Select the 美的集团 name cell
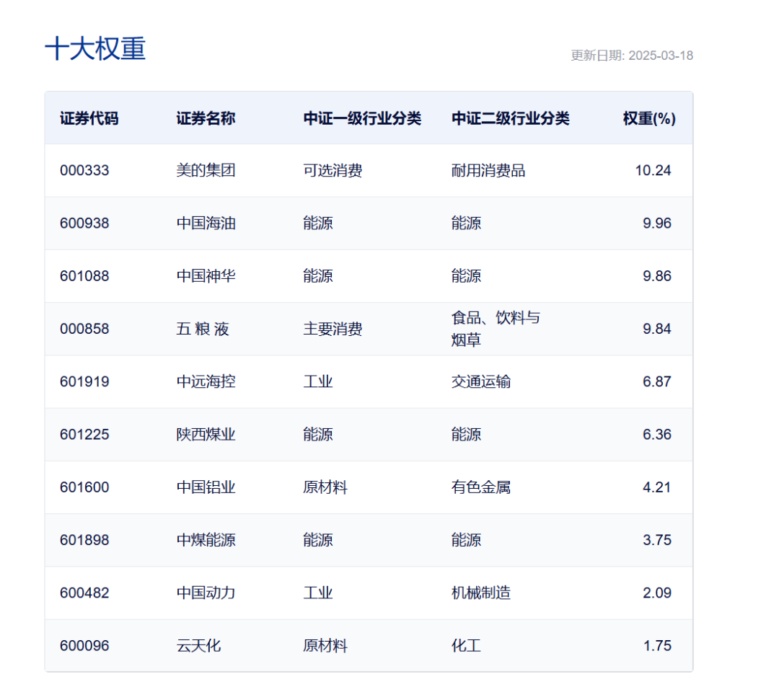The image size is (779, 700). coord(206,170)
